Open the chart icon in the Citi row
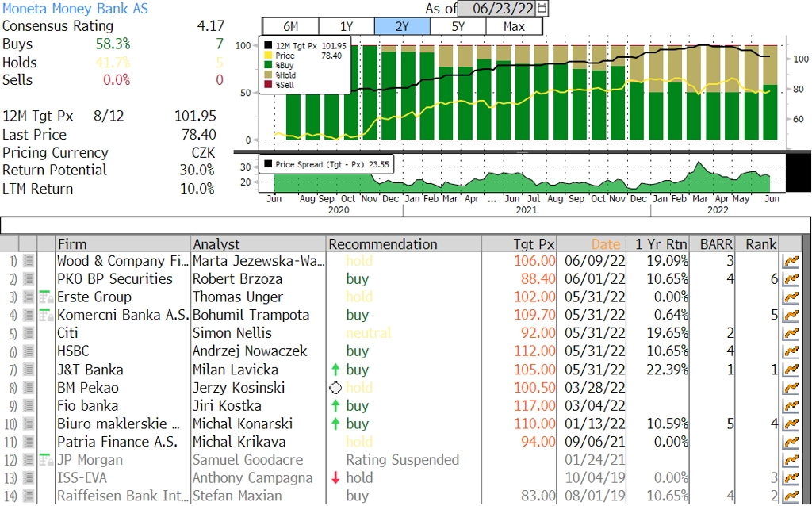812x506 pixels. (x=791, y=334)
